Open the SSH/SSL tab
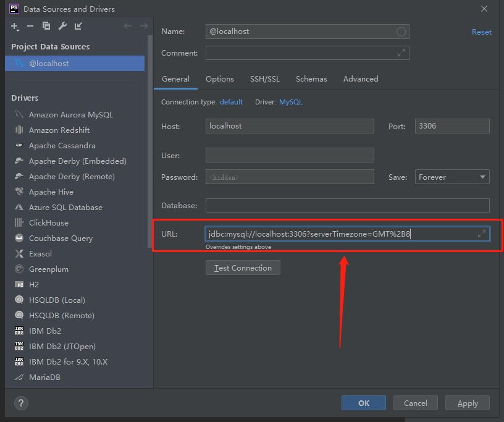Image resolution: width=504 pixels, height=422 pixels. tap(265, 79)
